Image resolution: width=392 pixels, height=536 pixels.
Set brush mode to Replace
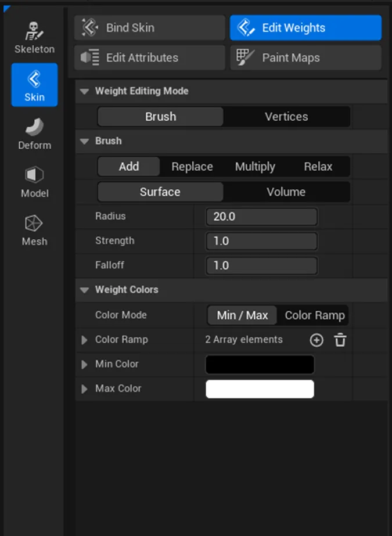tap(192, 167)
